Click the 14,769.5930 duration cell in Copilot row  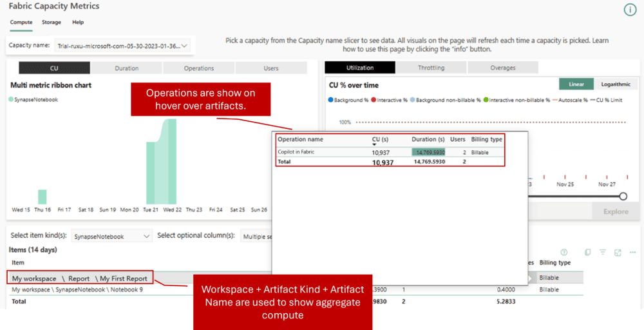(x=428, y=152)
